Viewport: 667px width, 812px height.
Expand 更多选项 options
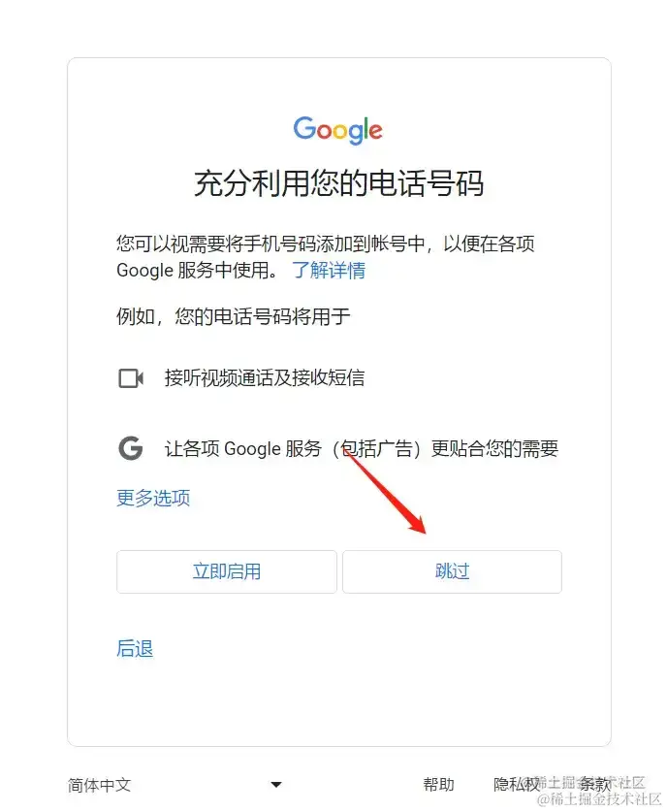tap(153, 498)
